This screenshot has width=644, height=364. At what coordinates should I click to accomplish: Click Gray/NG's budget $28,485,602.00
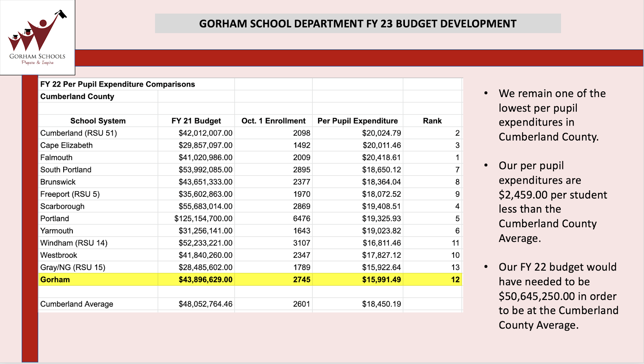[x=206, y=267]
